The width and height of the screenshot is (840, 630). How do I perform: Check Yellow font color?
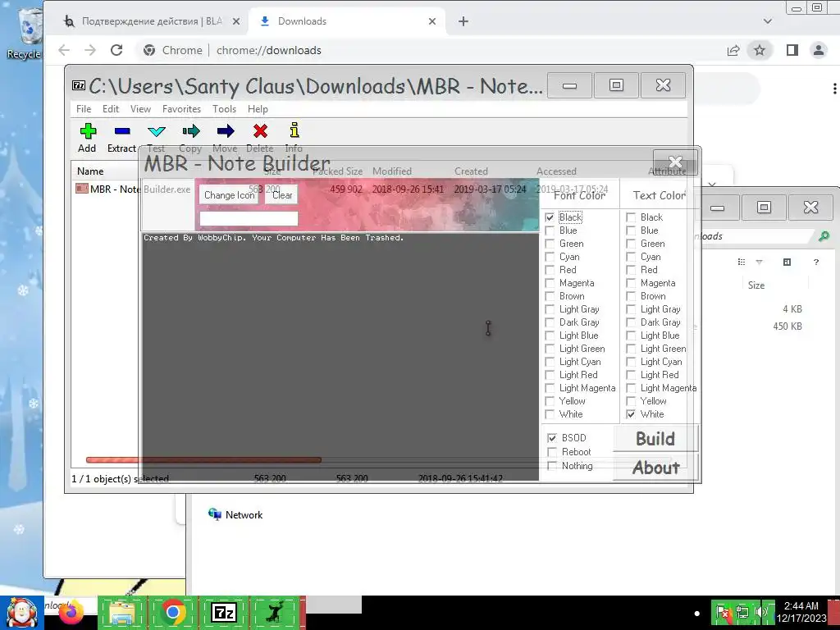click(x=550, y=401)
